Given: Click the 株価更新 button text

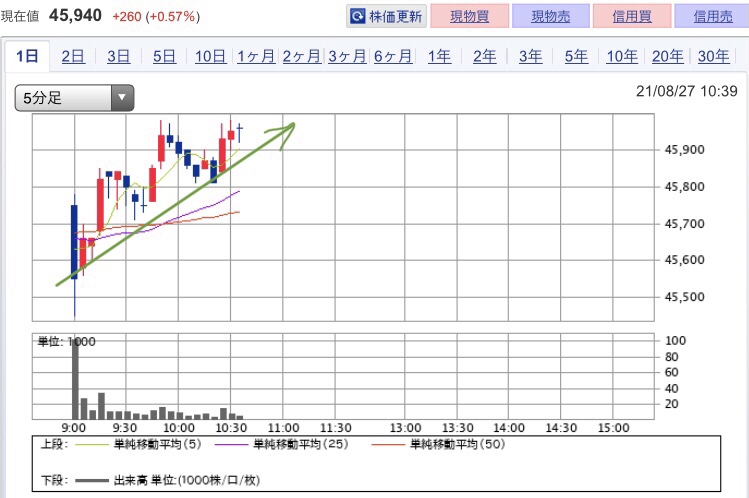Looking at the screenshot, I should click(x=396, y=17).
